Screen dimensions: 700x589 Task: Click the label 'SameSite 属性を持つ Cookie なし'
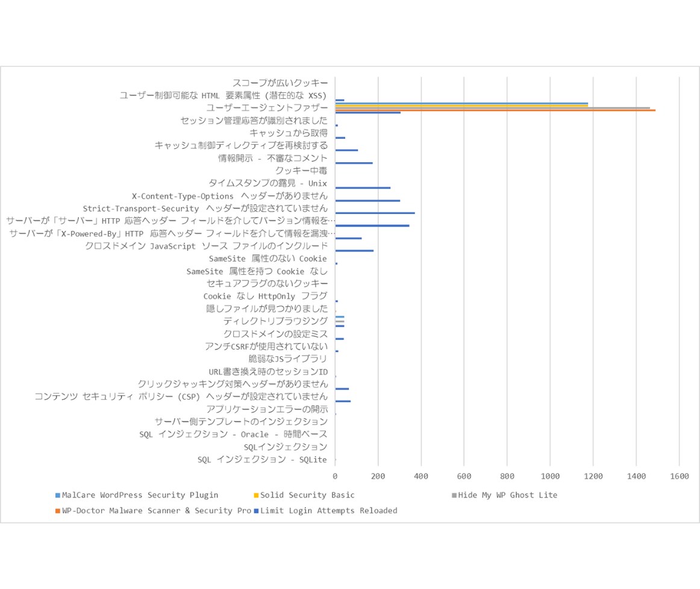click(x=257, y=271)
